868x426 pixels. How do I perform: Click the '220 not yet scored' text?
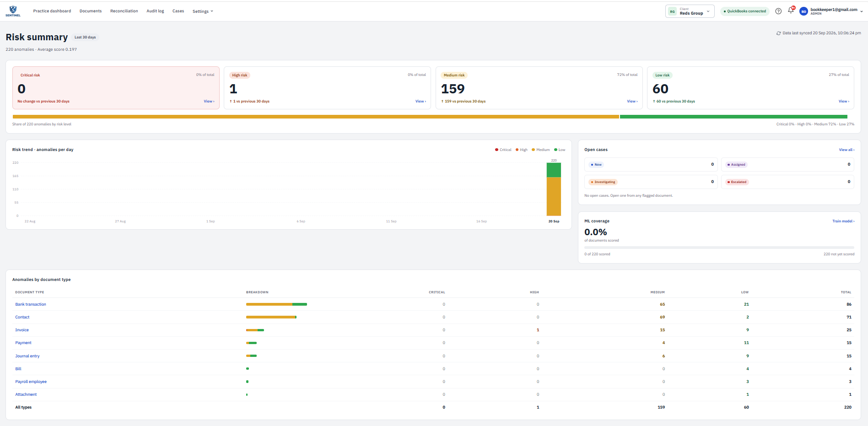point(839,254)
